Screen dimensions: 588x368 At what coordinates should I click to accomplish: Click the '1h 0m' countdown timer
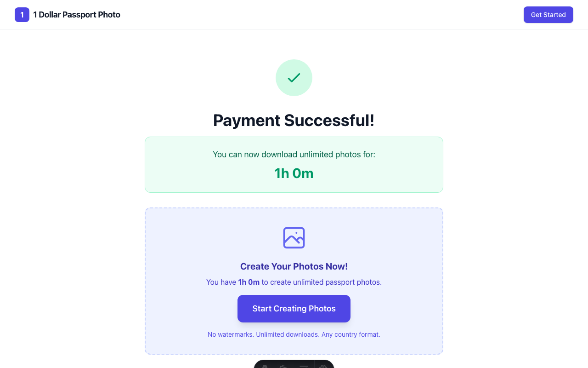pyautogui.click(x=294, y=173)
